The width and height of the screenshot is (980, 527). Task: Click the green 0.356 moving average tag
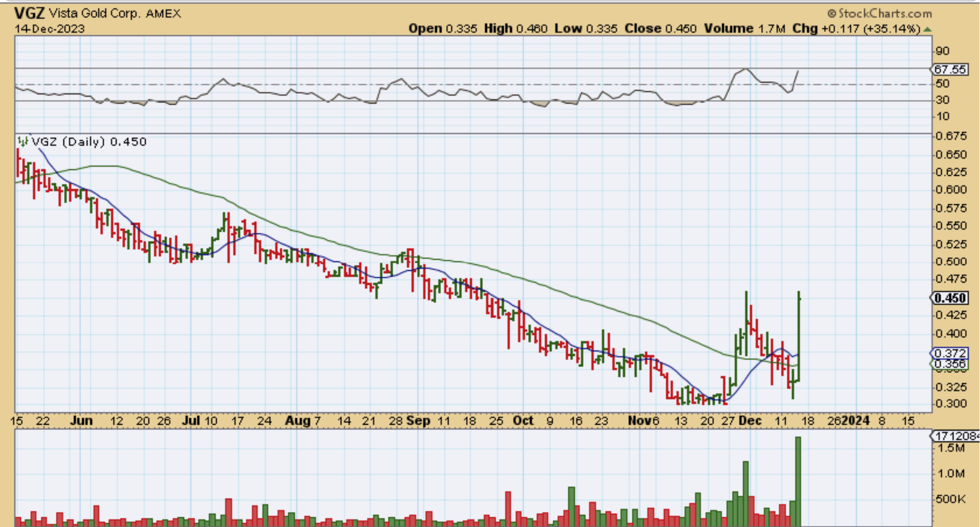click(949, 364)
